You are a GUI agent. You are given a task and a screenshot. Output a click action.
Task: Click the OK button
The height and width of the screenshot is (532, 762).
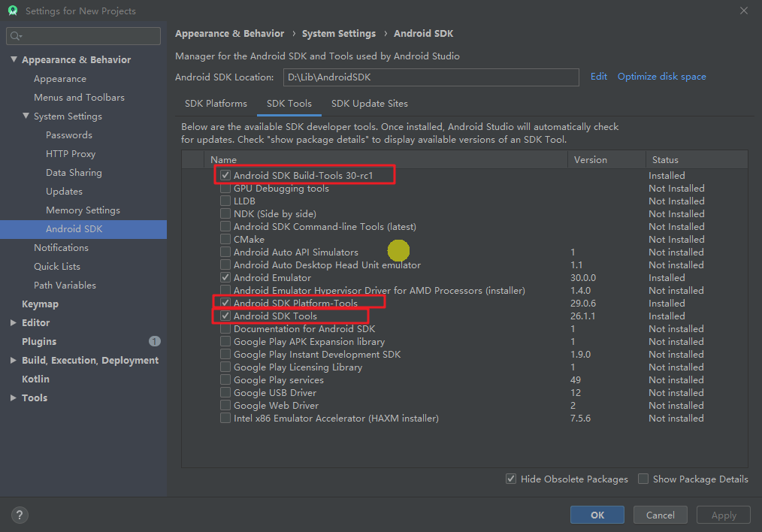597,515
